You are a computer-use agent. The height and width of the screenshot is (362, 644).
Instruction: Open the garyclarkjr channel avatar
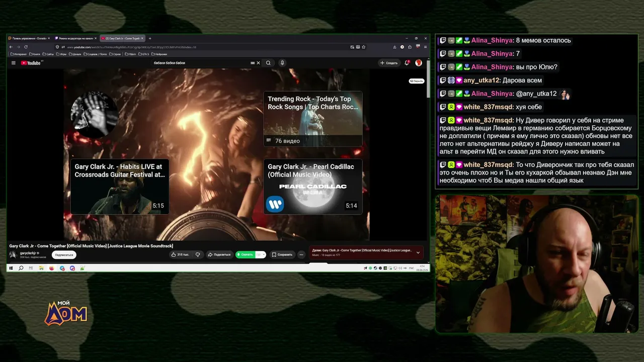click(13, 254)
